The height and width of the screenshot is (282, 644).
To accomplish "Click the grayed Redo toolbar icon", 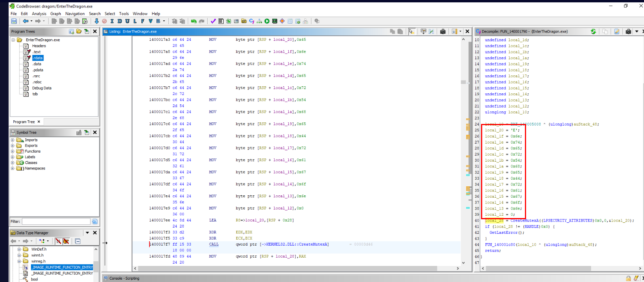I will pos(201,21).
